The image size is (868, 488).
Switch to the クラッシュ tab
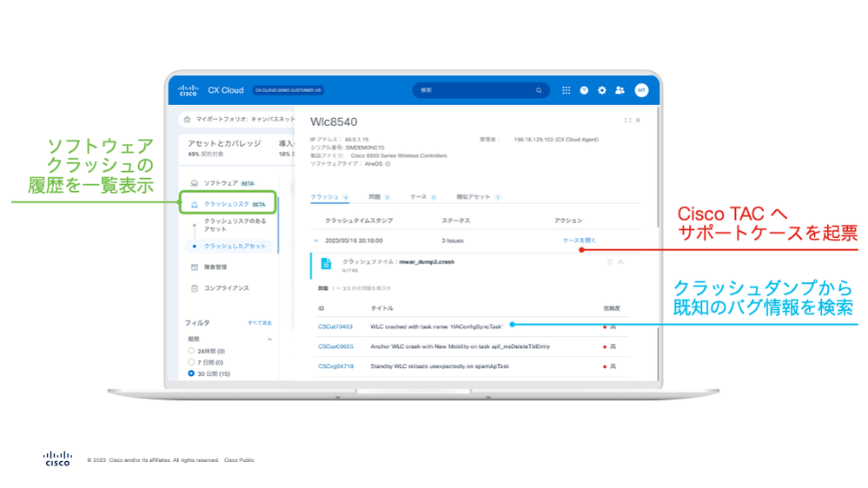pos(329,197)
